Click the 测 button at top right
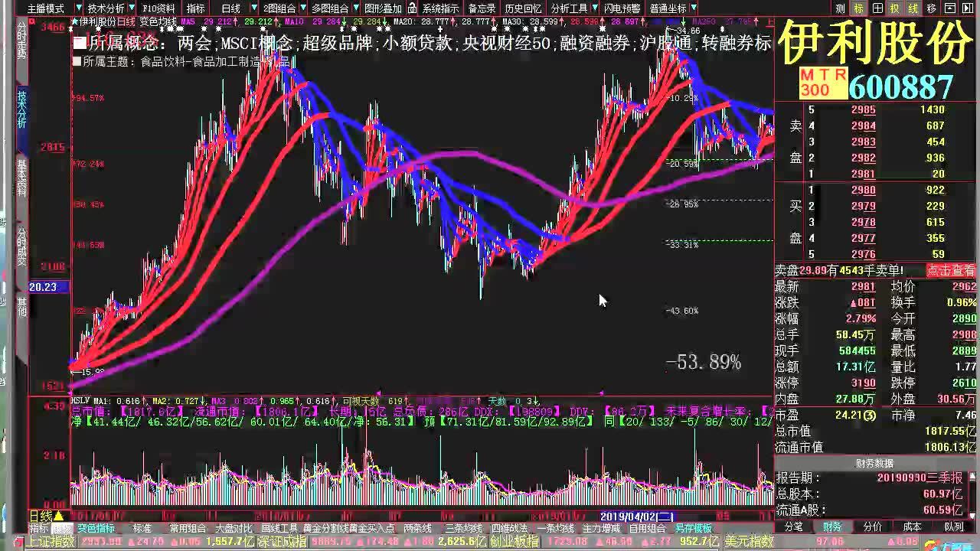980x551 pixels. pyautogui.click(x=841, y=8)
